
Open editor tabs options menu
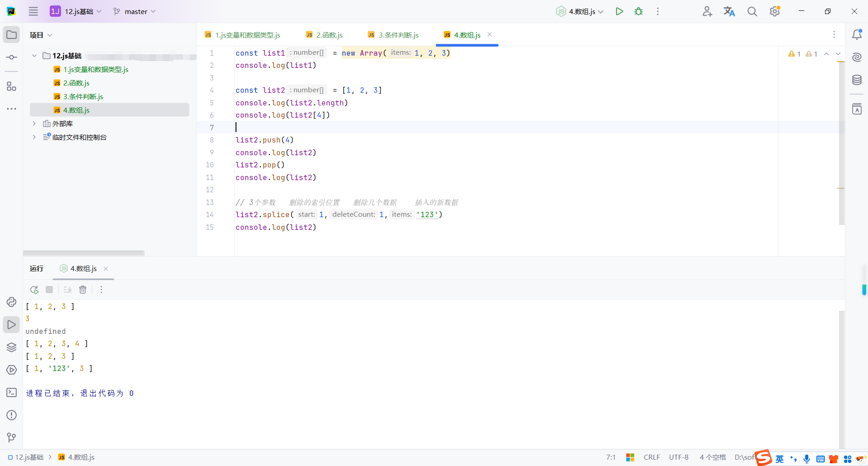click(x=834, y=34)
